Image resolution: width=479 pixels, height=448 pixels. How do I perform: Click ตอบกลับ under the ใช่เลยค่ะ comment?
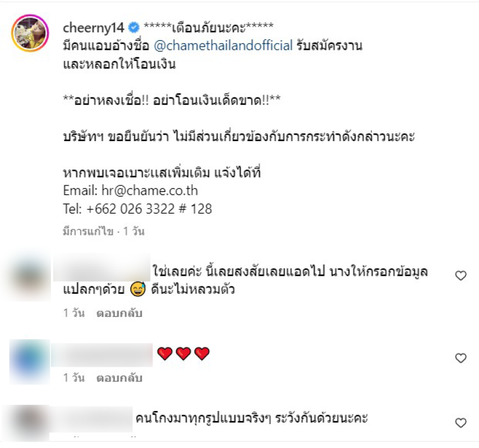point(119,313)
